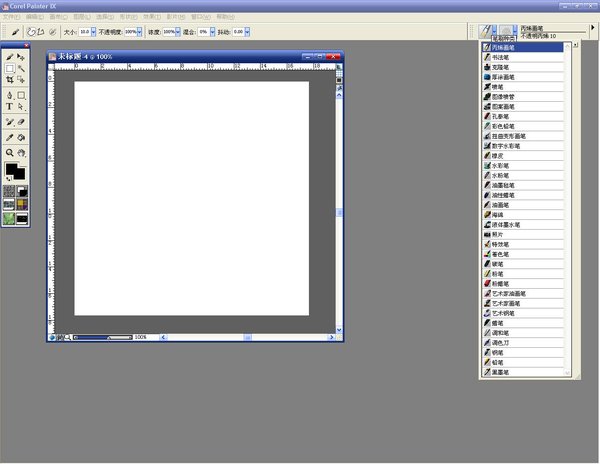Select 克隆笔 brush category
The image size is (600, 464).
[x=523, y=67]
